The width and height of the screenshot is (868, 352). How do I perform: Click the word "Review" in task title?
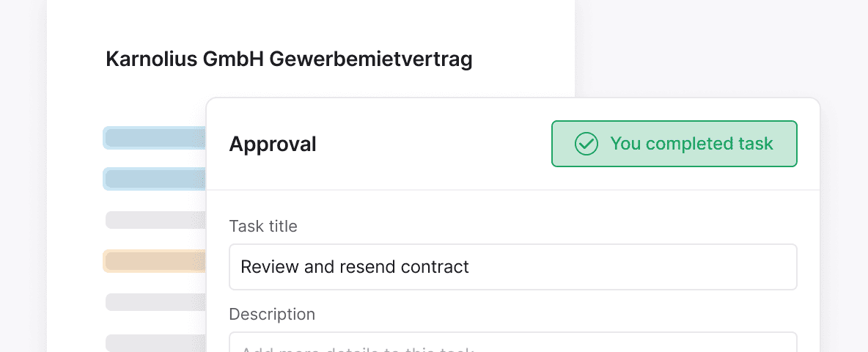click(270, 266)
